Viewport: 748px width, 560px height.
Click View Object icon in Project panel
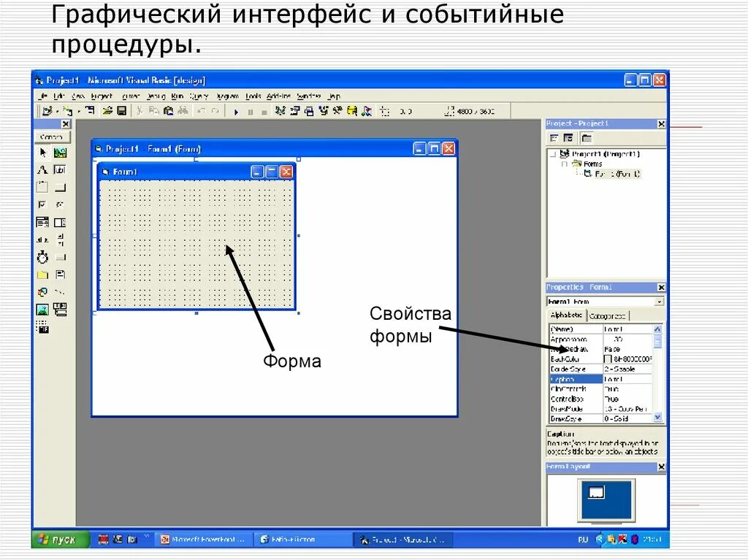(568, 138)
